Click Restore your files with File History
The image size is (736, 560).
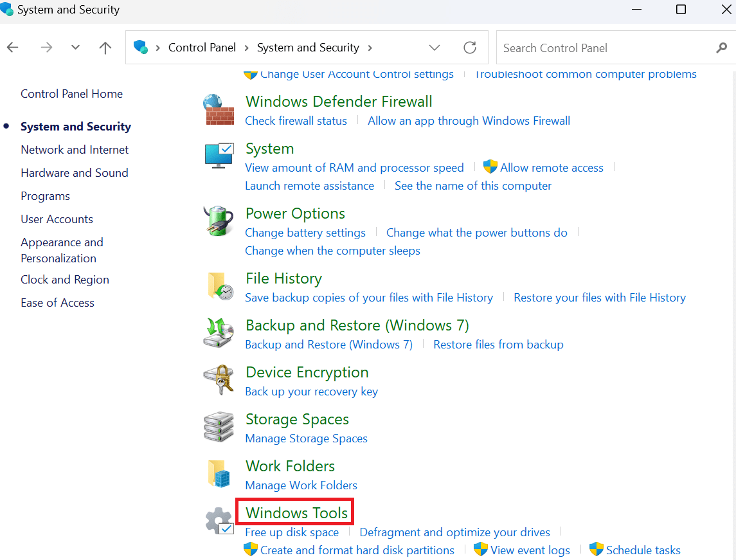[600, 298]
